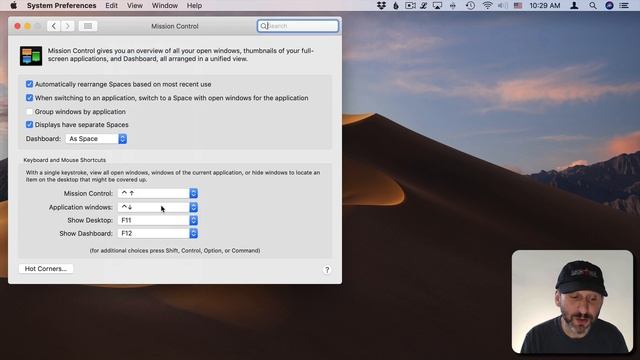The height and width of the screenshot is (360, 640).
Task: Open the Show Dashboard F12 dropdown
Action: click(158, 233)
